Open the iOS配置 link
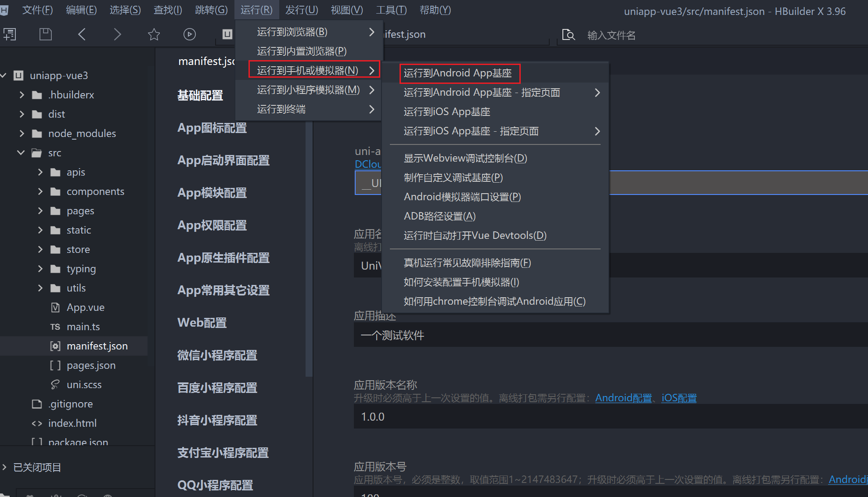This screenshot has width=868, height=497. click(x=678, y=398)
